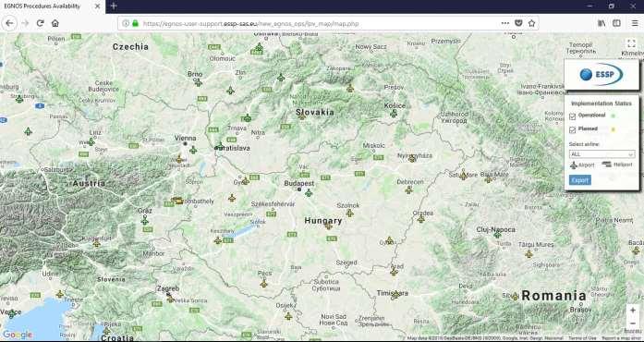Select the yellow airport marker at Timișoara
Screen dimensions: 644x342
[x=395, y=295]
